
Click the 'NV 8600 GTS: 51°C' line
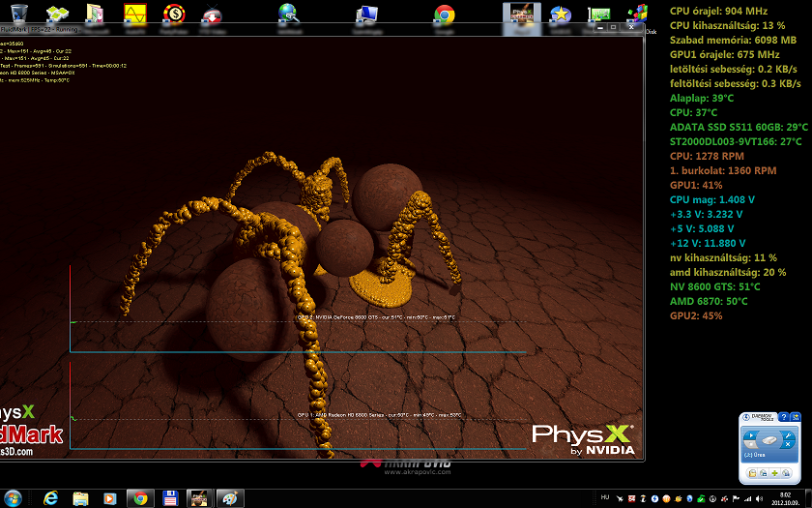(x=714, y=286)
